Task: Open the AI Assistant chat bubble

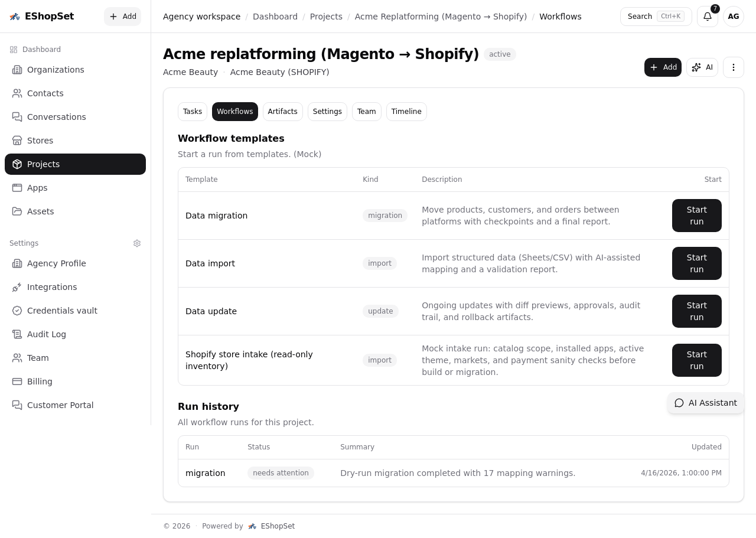Action: tap(705, 403)
